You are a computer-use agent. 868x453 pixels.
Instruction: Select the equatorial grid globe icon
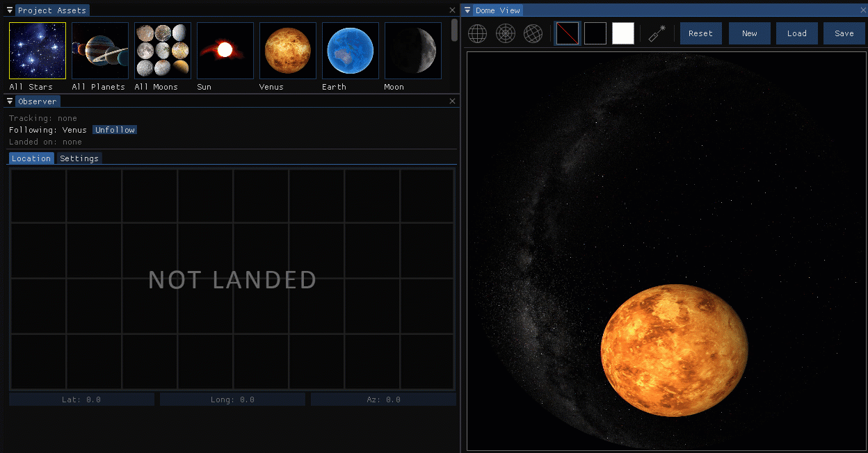pos(477,33)
